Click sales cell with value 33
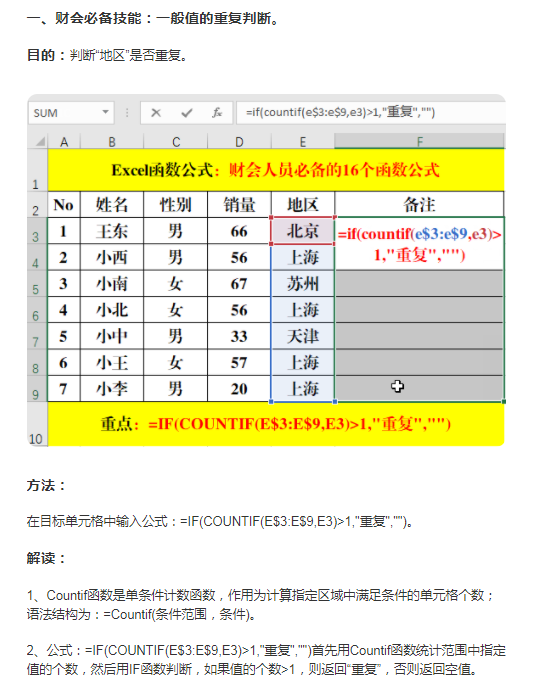Viewport: 546px width, 687px height. pyautogui.click(x=239, y=336)
